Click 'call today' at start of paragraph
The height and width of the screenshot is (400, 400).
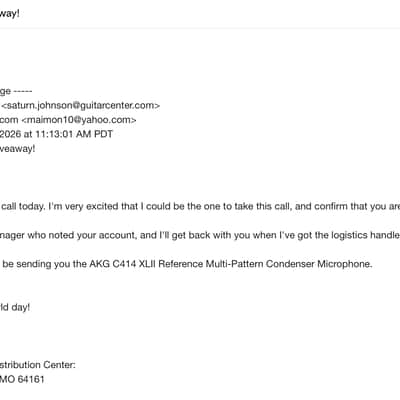point(23,206)
